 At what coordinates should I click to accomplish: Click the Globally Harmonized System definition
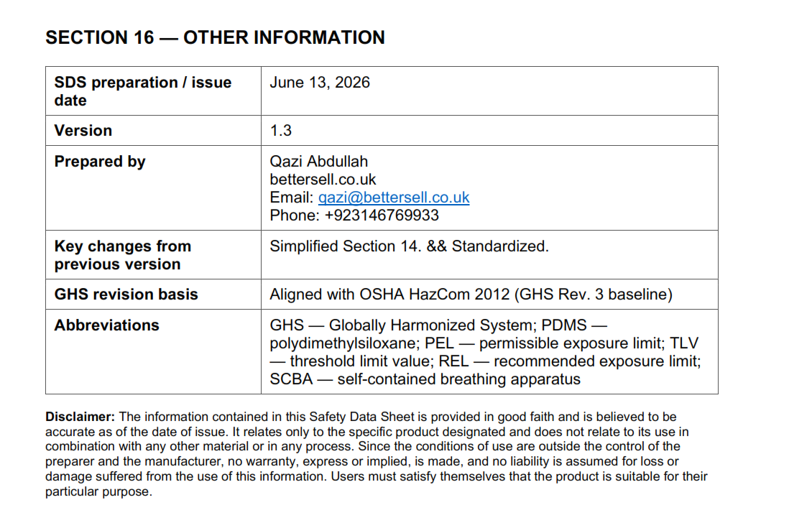click(x=431, y=325)
